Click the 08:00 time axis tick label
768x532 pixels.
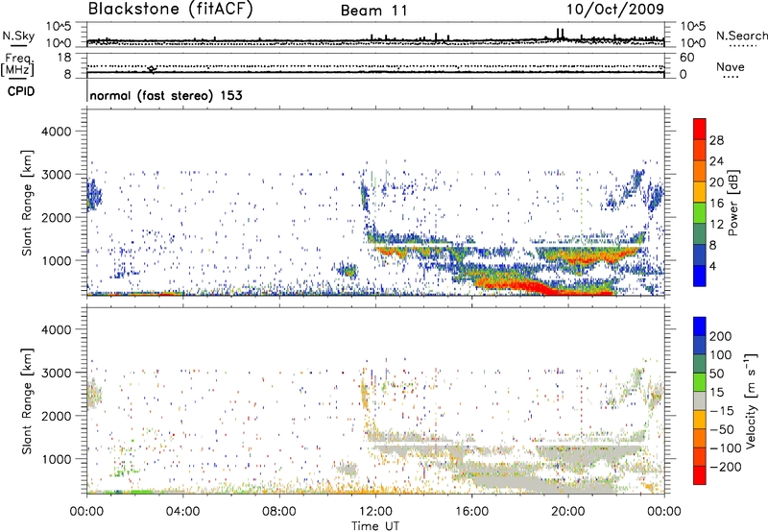(279, 512)
